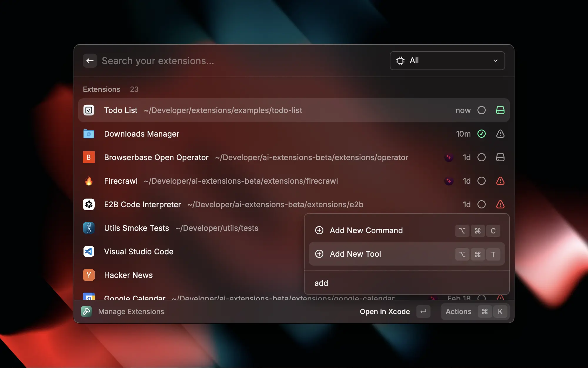Click the green disk icon on Todo List row

pyautogui.click(x=500, y=110)
